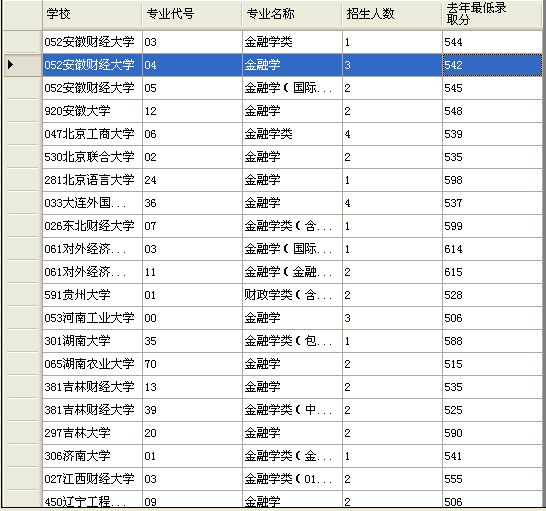This screenshot has width=546, height=511.
Task: Select the 920安徽大学 school cell
Action: pyautogui.click(x=92, y=111)
